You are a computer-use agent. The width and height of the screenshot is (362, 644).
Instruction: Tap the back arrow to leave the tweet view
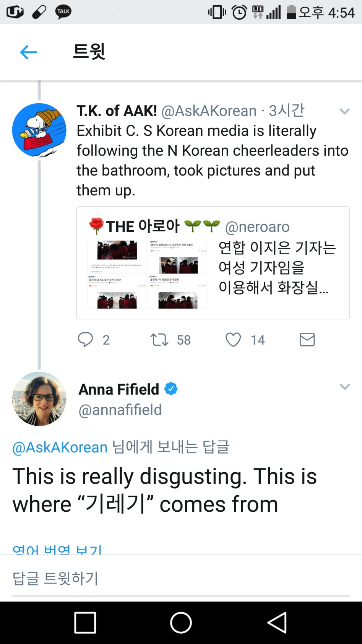point(28,52)
